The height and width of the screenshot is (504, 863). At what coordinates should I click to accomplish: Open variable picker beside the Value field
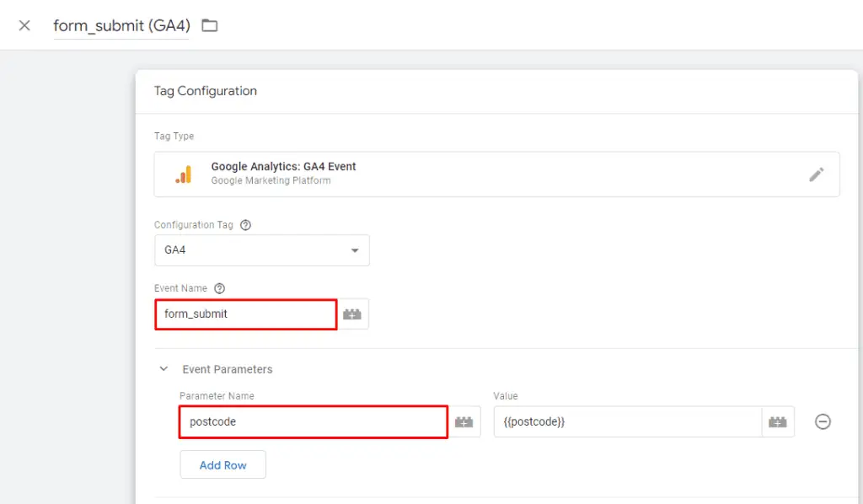click(779, 421)
